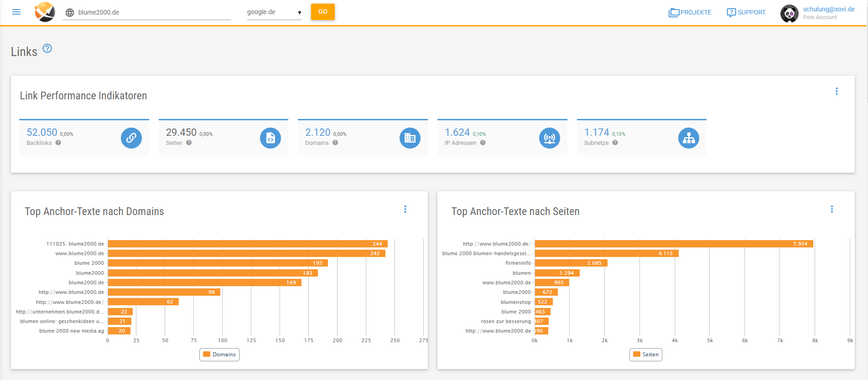Click the 52.050 Backlinks value
The image size is (868, 380).
(42, 132)
